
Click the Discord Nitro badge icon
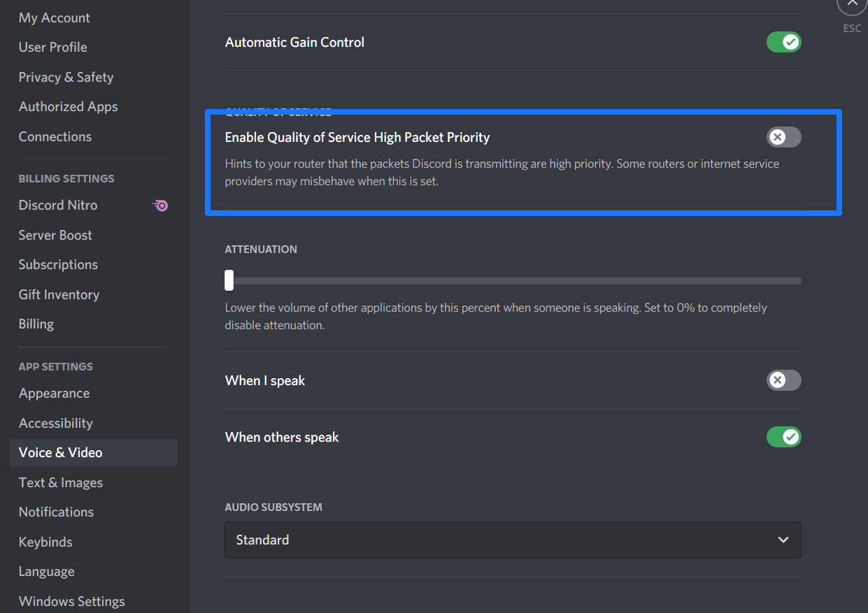tap(160, 205)
